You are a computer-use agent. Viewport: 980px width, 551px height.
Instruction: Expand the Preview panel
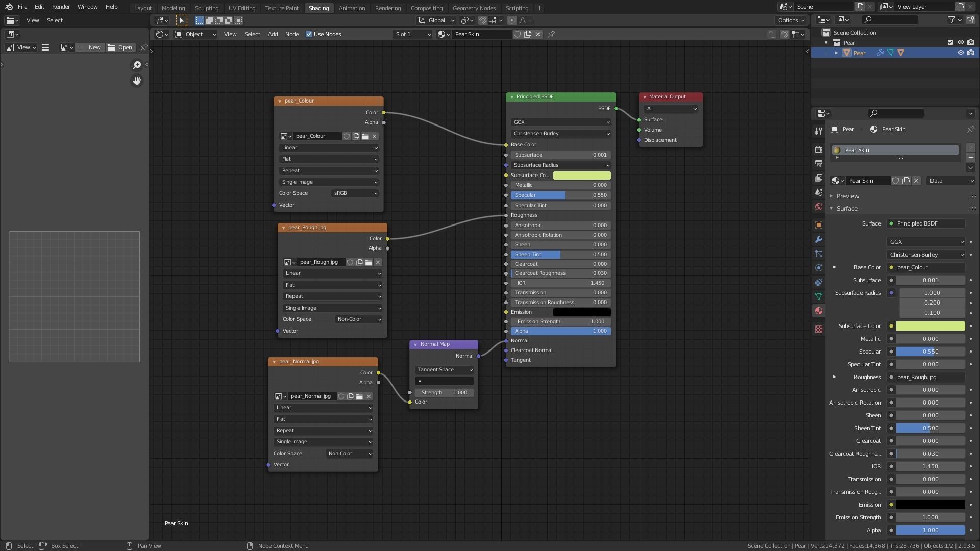pos(847,196)
